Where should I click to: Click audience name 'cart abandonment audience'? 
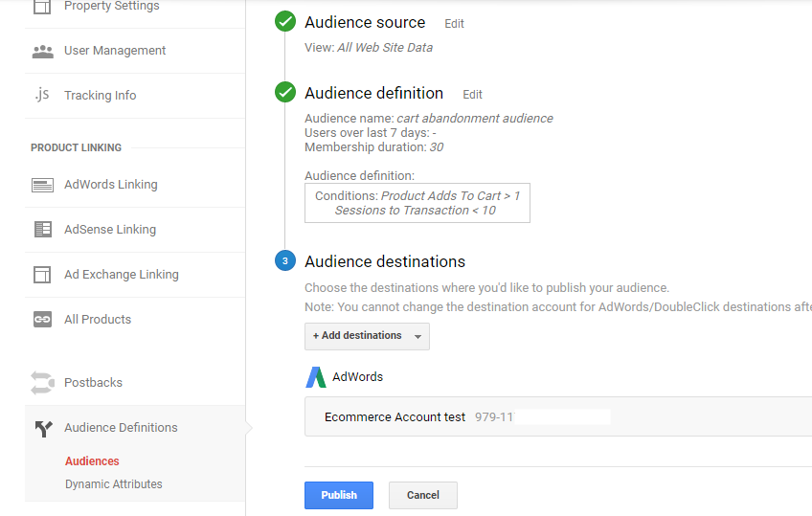click(475, 119)
